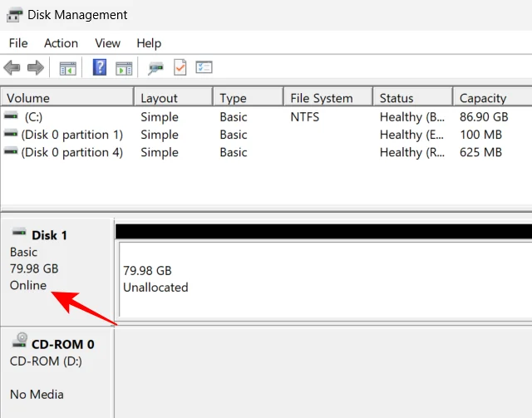Click the Healthy (B... status cell
Screen dimensions: 532x418
click(412, 117)
